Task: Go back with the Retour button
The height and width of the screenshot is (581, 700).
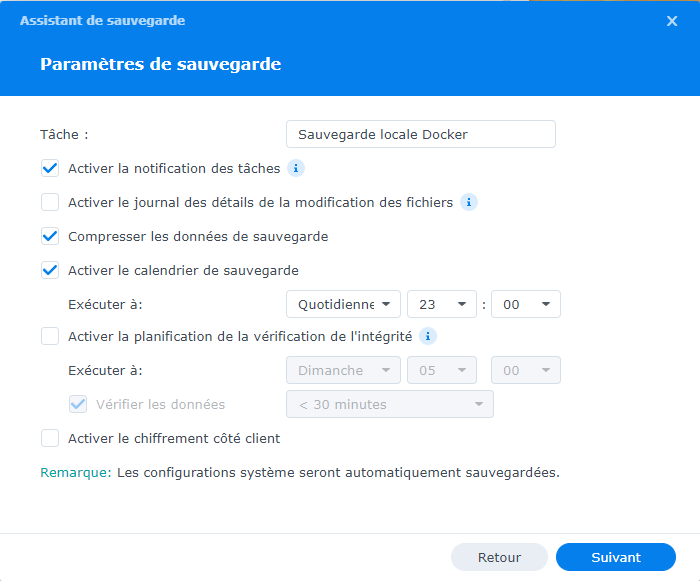Action: coord(499,557)
